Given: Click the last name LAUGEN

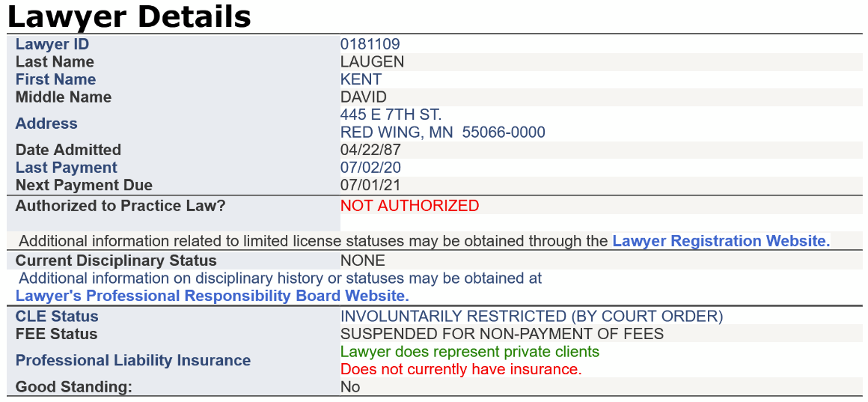Looking at the screenshot, I should 372,62.
